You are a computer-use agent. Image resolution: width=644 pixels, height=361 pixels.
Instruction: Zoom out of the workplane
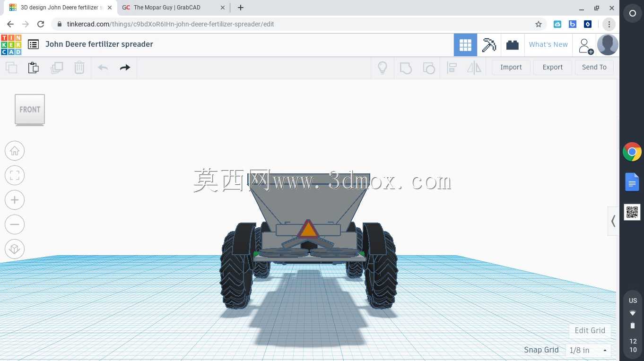coord(15,224)
